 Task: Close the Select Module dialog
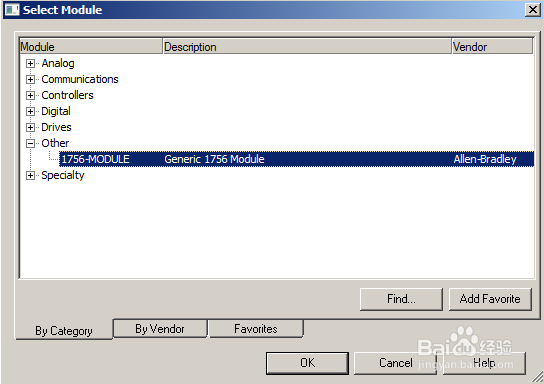(532, 10)
